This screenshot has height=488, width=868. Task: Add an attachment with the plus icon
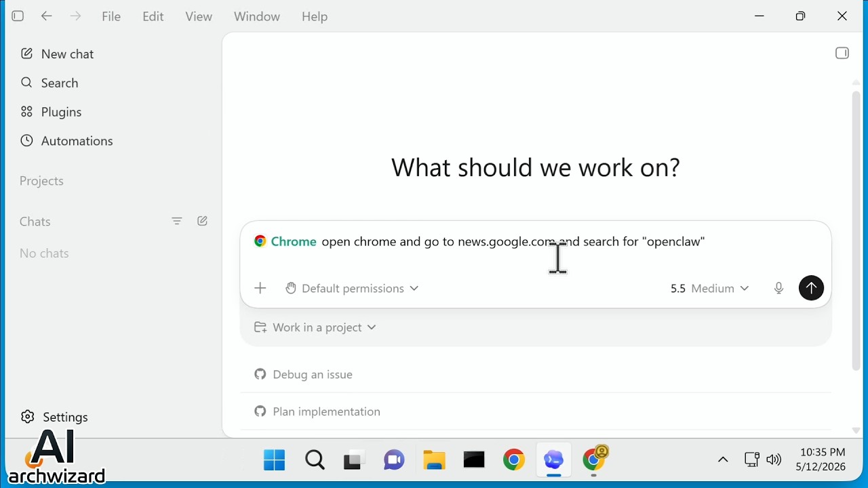pyautogui.click(x=260, y=289)
